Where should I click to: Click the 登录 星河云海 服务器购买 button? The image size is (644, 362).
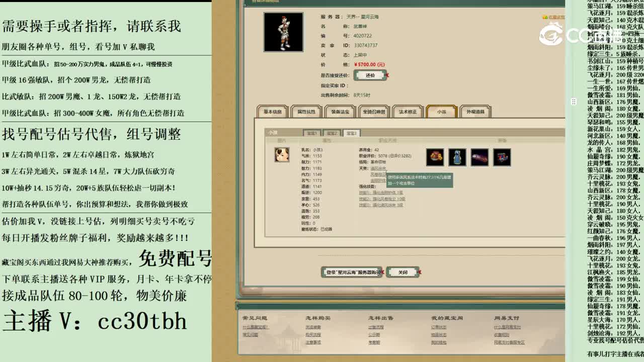pyautogui.click(x=351, y=272)
